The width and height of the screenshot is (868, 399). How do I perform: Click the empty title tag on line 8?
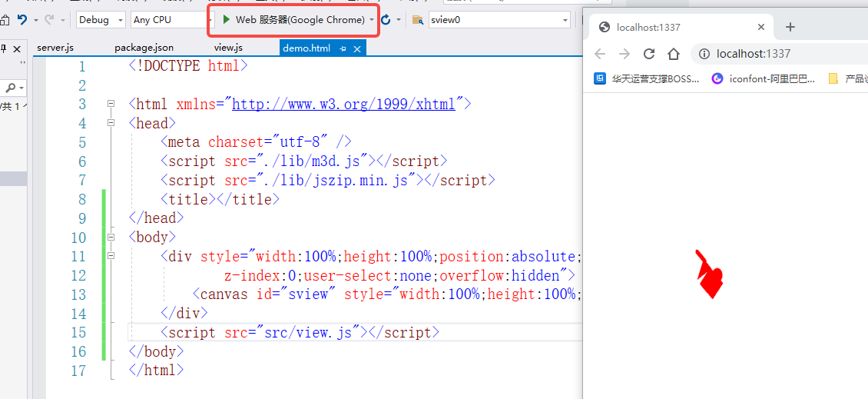220,199
